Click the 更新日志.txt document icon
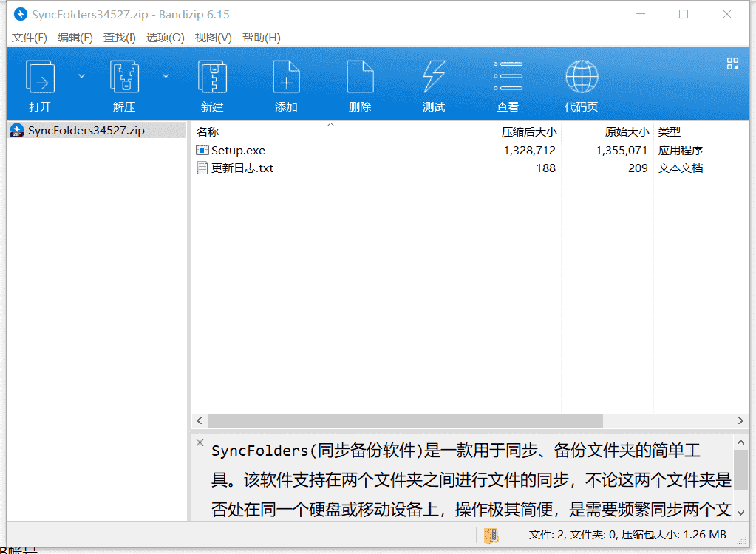This screenshot has height=554, width=756. pos(202,168)
